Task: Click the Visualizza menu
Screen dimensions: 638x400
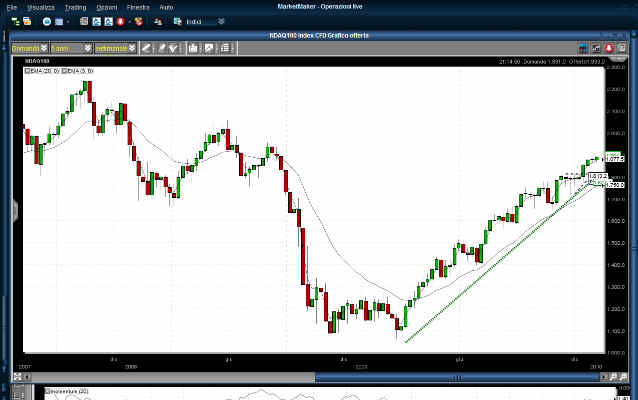Action: coord(41,7)
